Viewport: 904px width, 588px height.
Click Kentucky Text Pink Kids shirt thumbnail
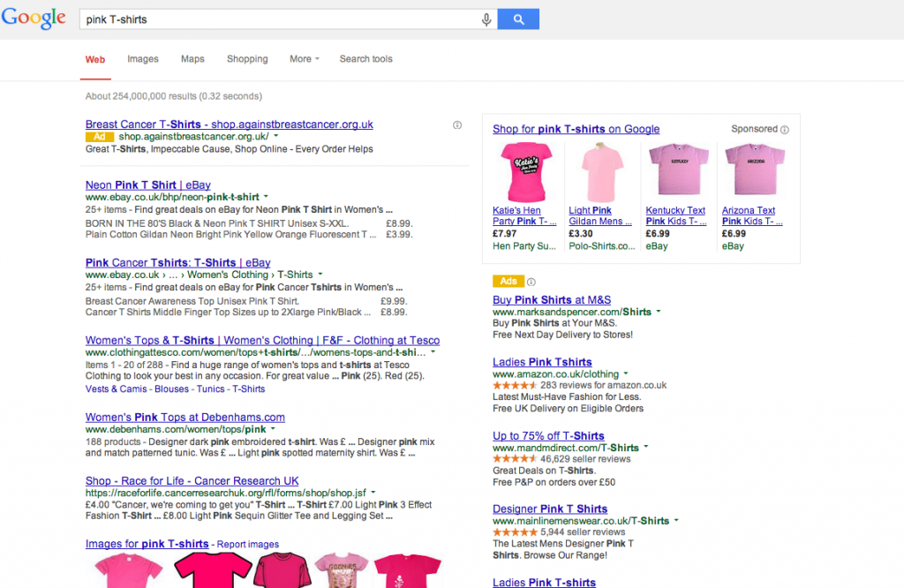pos(679,170)
